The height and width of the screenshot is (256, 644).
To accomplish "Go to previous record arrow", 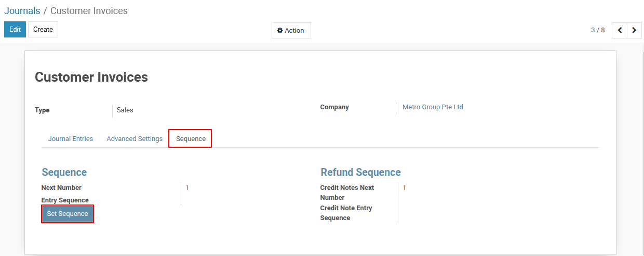I will click(619, 30).
